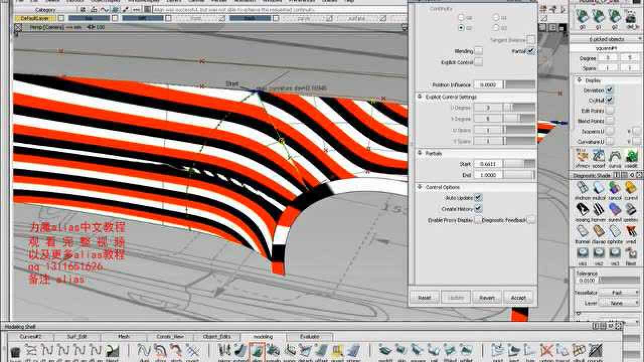The image size is (644, 362).
Task: Select the multi-color (mulcol) shade icon
Action: [599, 188]
